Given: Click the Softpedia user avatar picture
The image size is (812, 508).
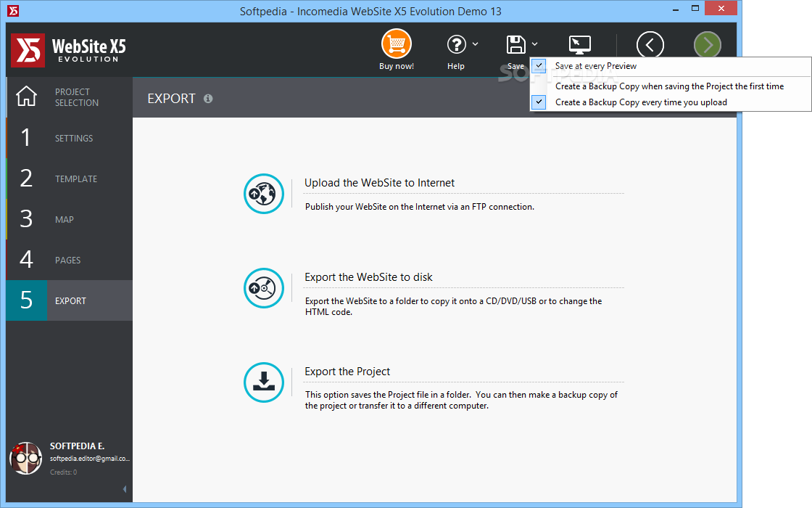Looking at the screenshot, I should pos(25,458).
